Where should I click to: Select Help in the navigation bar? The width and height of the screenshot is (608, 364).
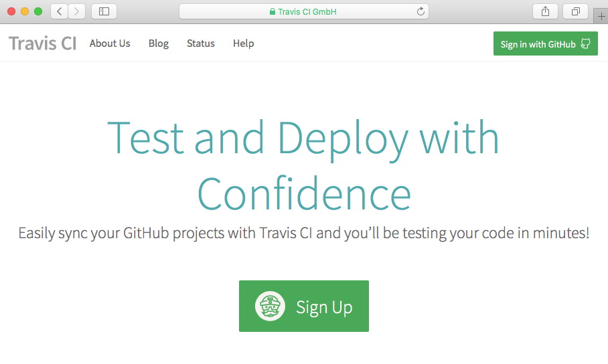(x=243, y=43)
